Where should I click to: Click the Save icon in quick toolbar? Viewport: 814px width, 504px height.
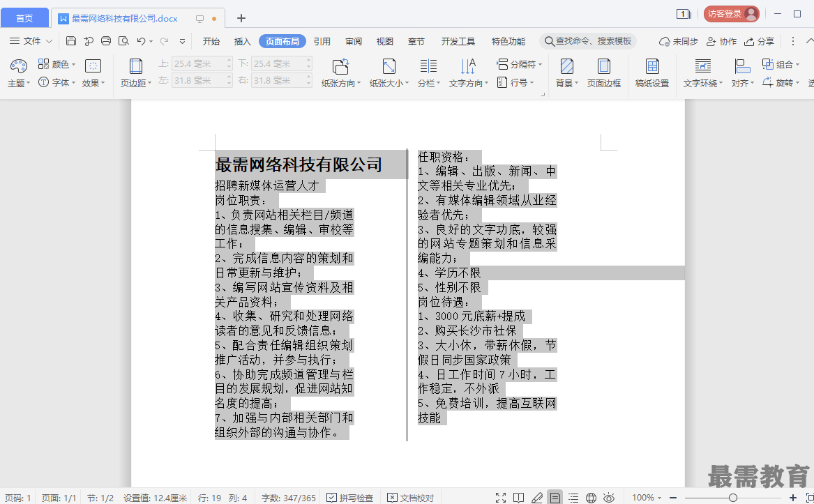(71, 41)
